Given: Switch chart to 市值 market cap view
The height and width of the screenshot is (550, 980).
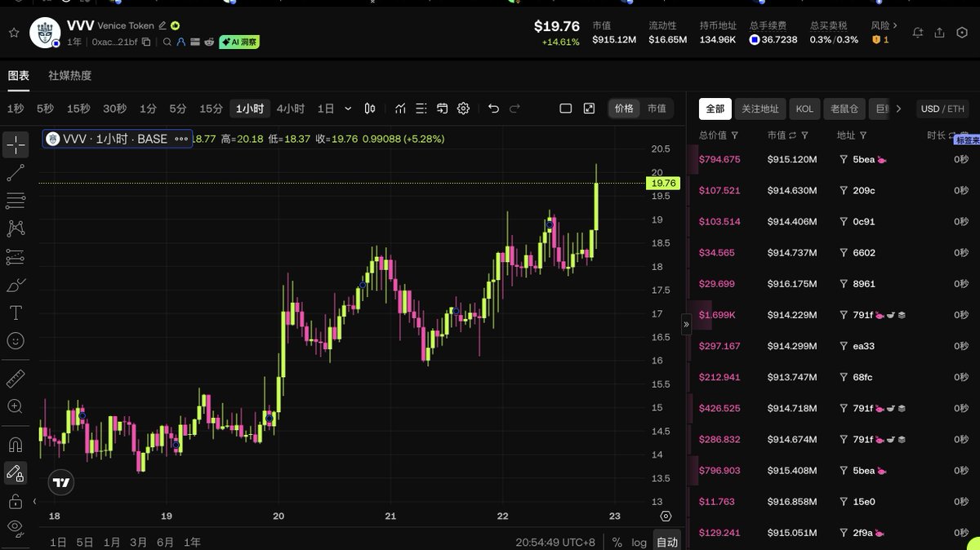Looking at the screenshot, I should pyautogui.click(x=657, y=109).
